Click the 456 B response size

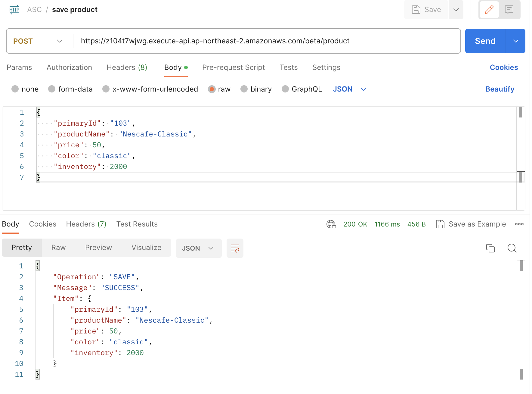tap(416, 224)
